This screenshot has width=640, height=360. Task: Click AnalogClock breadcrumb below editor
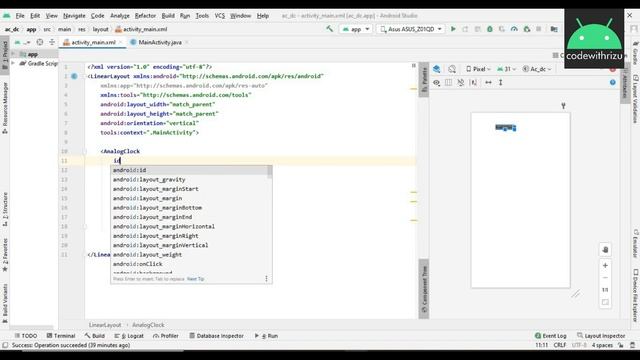(x=148, y=325)
